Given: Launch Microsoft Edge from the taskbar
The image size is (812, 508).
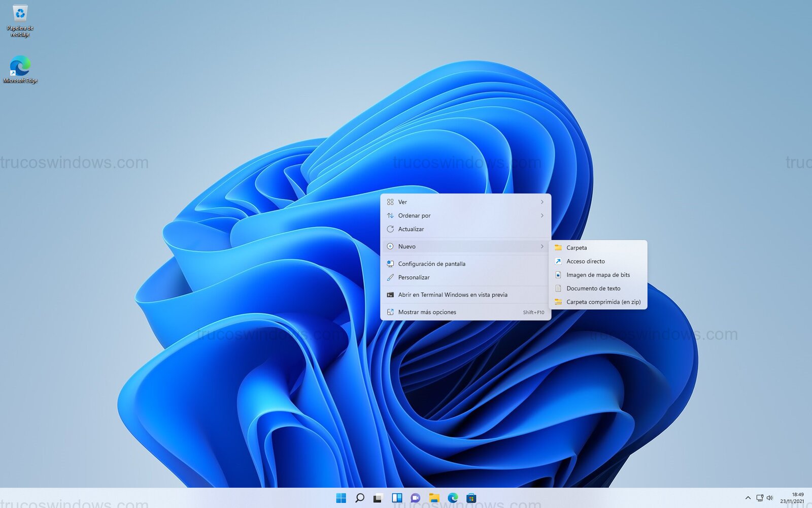Looking at the screenshot, I should [x=453, y=498].
